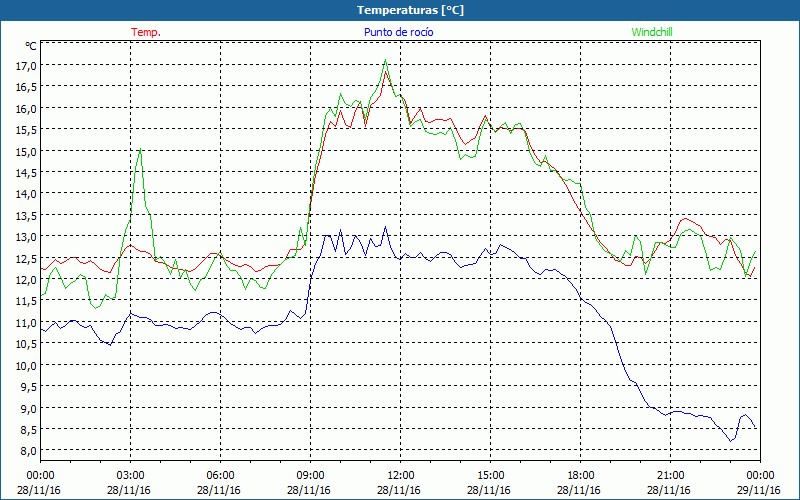800x500 pixels.
Task: Click the °C unit label on axis
Action: tap(31, 46)
